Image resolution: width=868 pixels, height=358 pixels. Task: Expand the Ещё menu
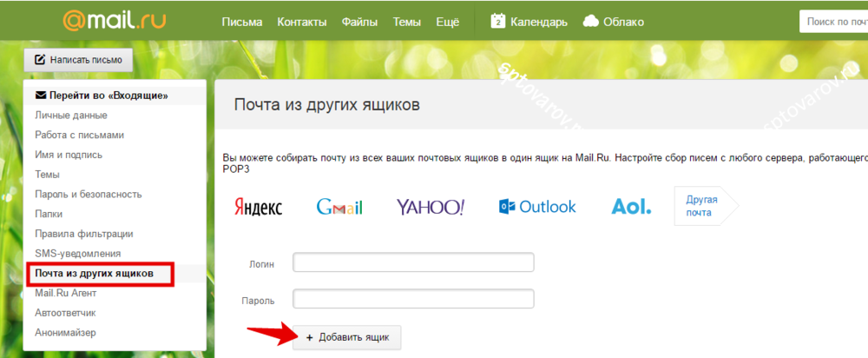(448, 23)
